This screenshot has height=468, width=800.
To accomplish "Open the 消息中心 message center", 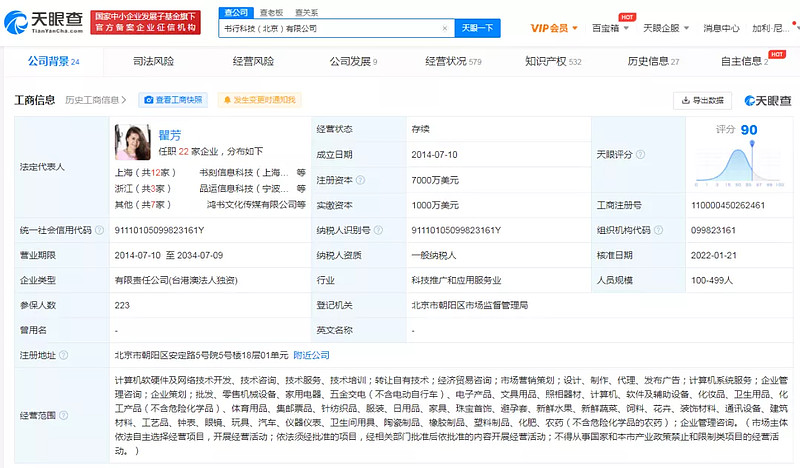I will (721, 28).
